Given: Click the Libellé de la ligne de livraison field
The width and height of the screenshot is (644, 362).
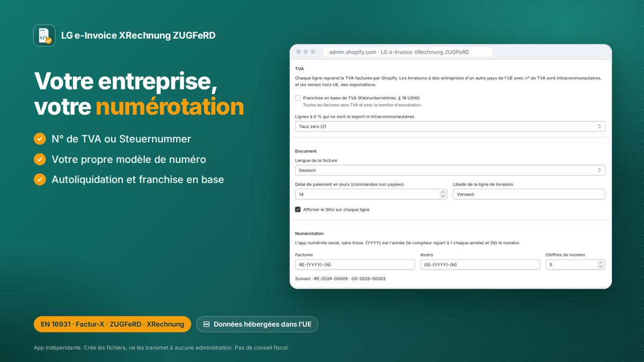Looking at the screenshot, I should coord(529,194).
